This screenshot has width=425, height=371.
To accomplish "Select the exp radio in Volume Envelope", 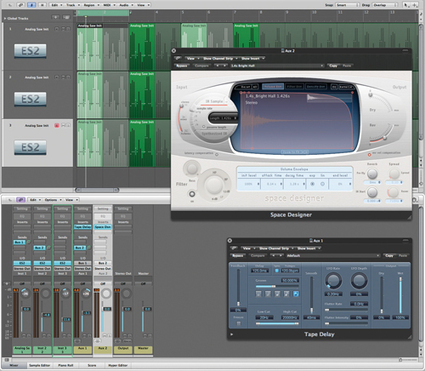I will 312,184.
